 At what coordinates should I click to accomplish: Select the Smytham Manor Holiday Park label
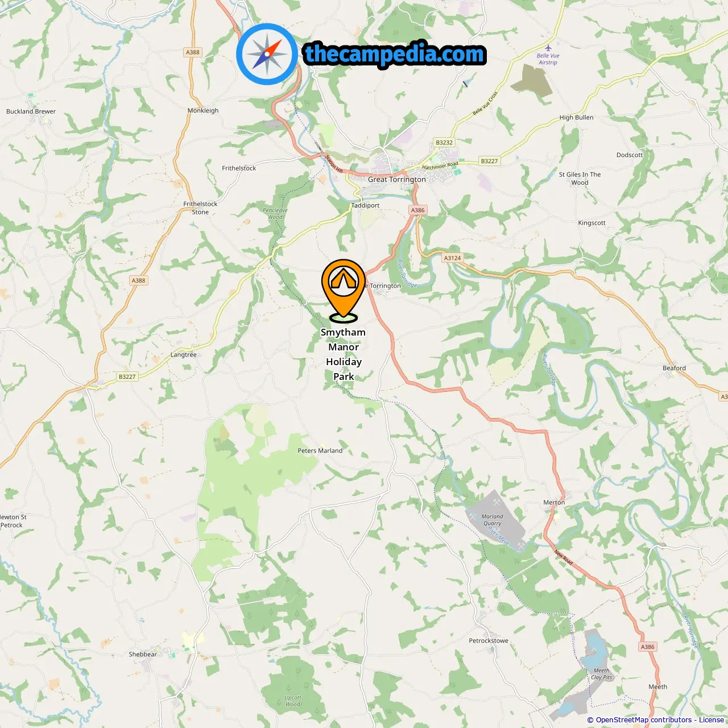click(344, 354)
